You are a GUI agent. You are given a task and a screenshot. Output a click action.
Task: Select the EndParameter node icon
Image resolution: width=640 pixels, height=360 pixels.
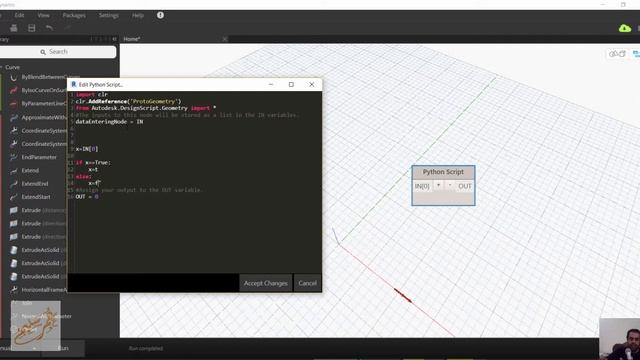[14, 157]
